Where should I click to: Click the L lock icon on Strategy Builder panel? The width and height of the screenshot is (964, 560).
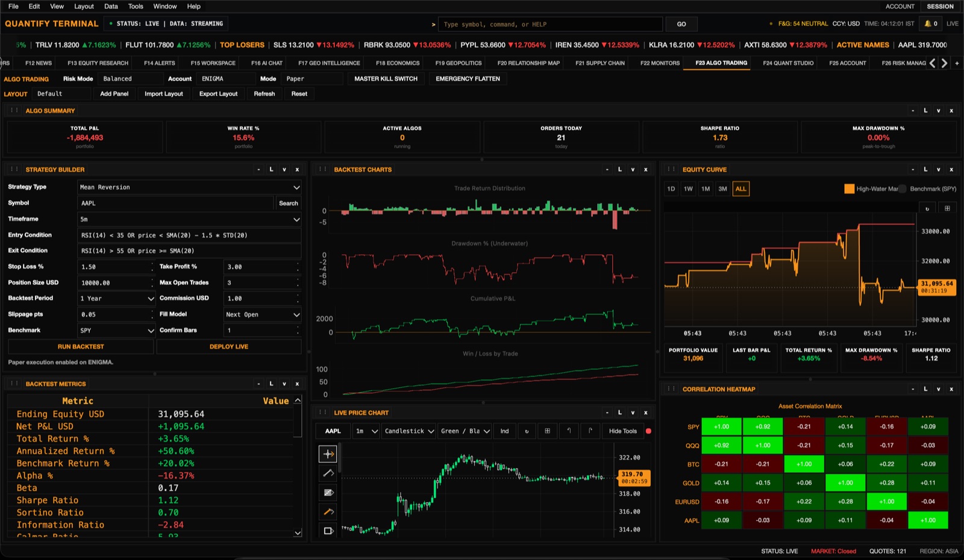point(271,170)
